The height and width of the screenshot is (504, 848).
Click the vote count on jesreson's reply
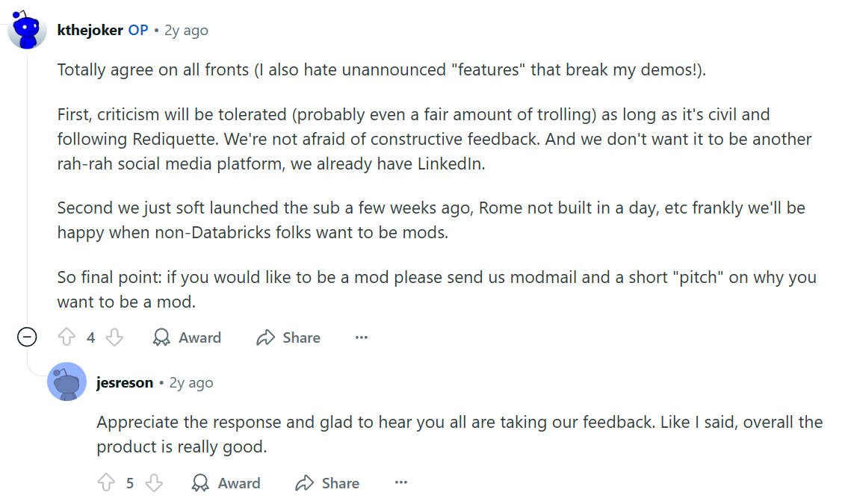[x=130, y=482]
